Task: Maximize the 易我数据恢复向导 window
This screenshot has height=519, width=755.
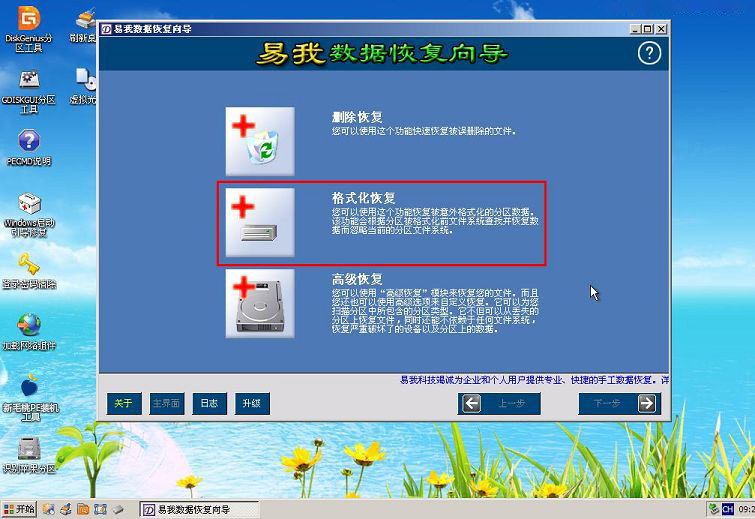Action: coord(648,29)
